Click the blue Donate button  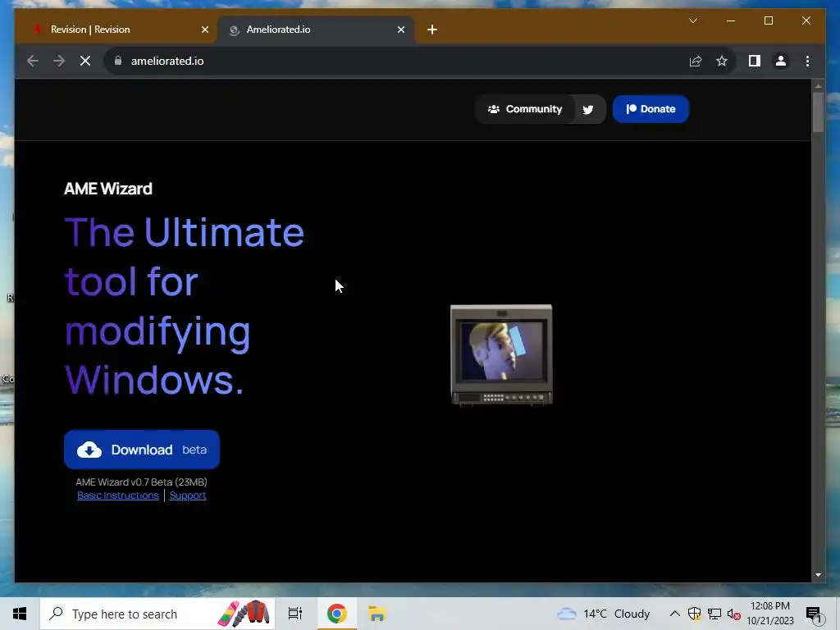pyautogui.click(x=651, y=109)
